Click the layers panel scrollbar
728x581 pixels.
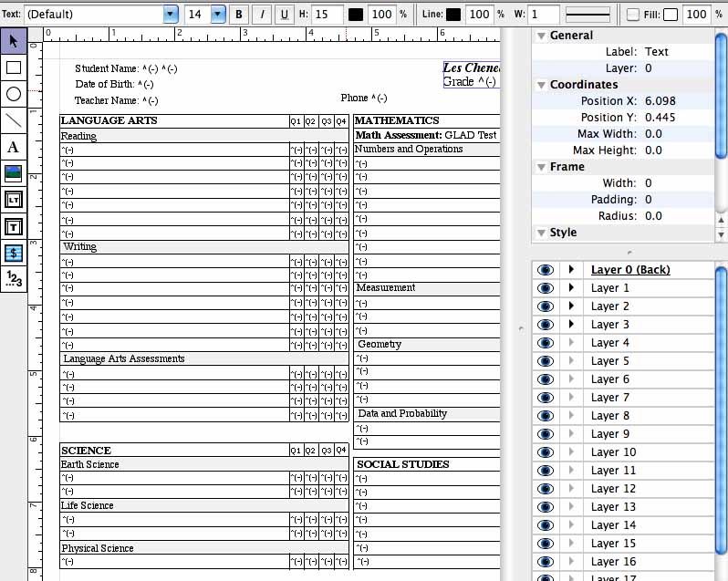[721, 410]
